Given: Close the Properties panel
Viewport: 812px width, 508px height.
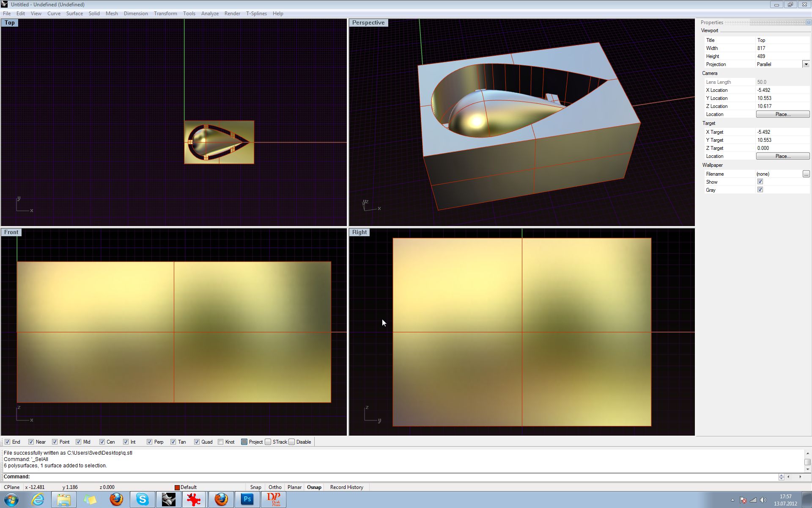Looking at the screenshot, I should [808, 22].
